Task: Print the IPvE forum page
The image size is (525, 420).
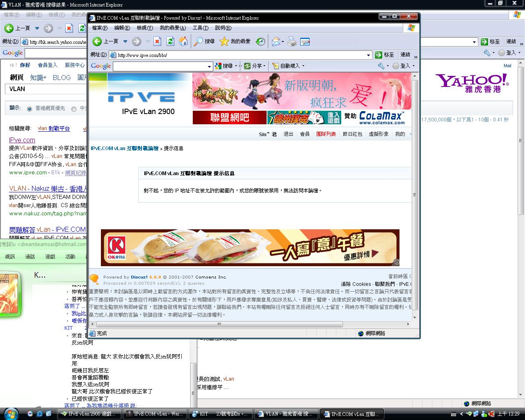Action: point(292,41)
